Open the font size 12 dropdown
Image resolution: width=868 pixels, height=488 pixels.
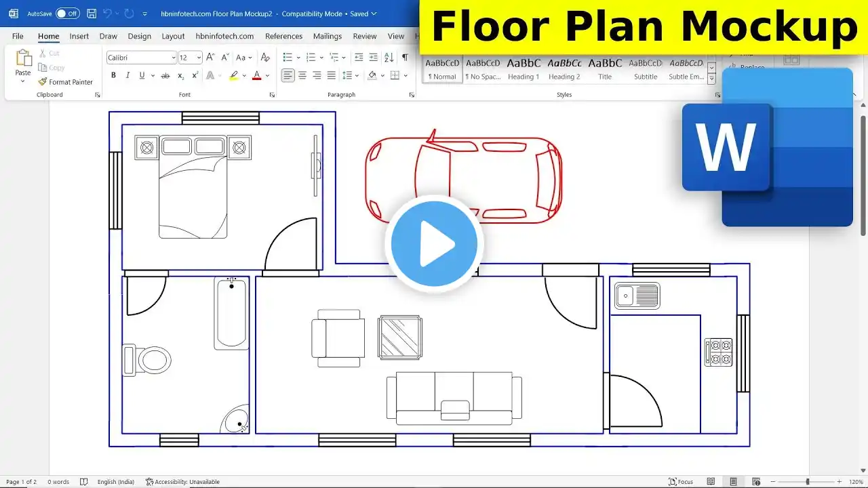pyautogui.click(x=198, y=58)
